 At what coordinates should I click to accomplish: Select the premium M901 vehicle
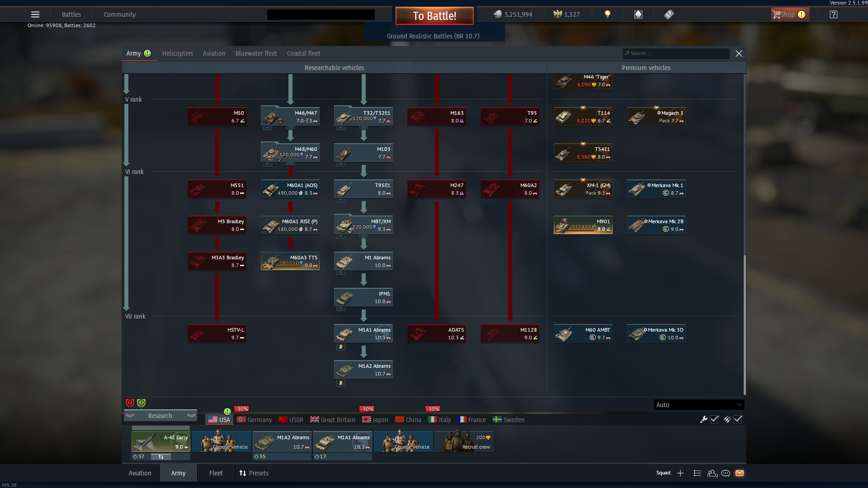click(583, 225)
